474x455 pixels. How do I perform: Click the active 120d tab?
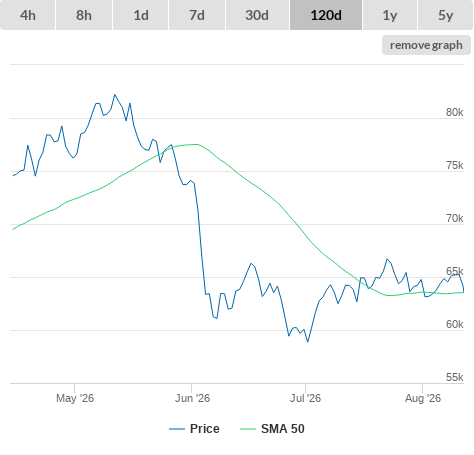[x=326, y=15]
